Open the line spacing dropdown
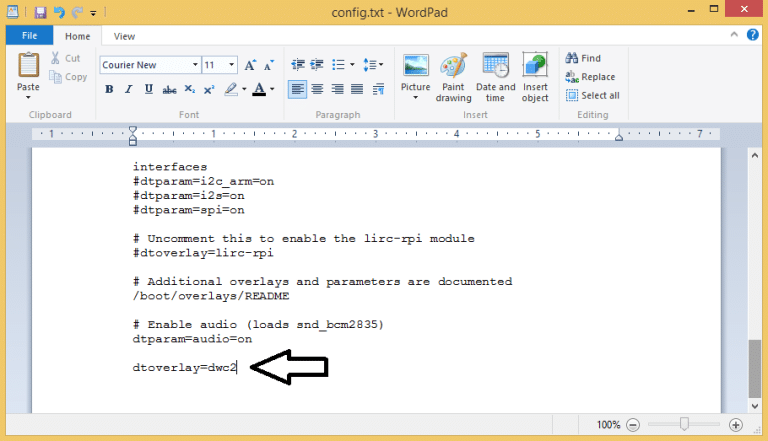This screenshot has height=441, width=768. point(373,65)
